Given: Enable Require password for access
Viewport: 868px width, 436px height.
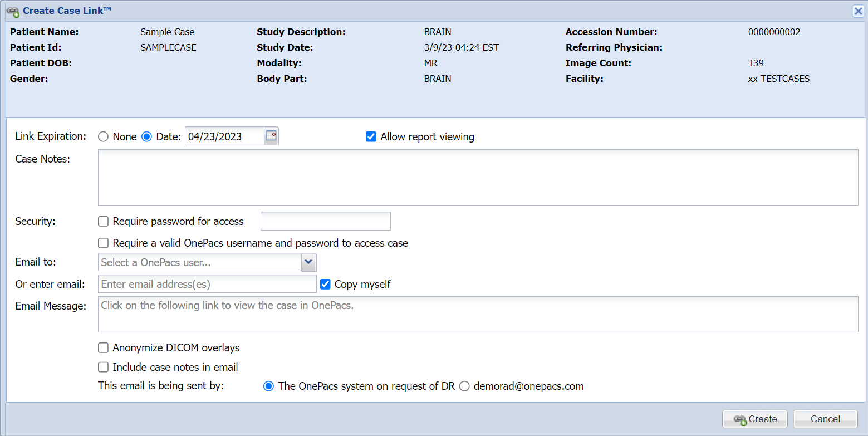Looking at the screenshot, I should pyautogui.click(x=104, y=222).
